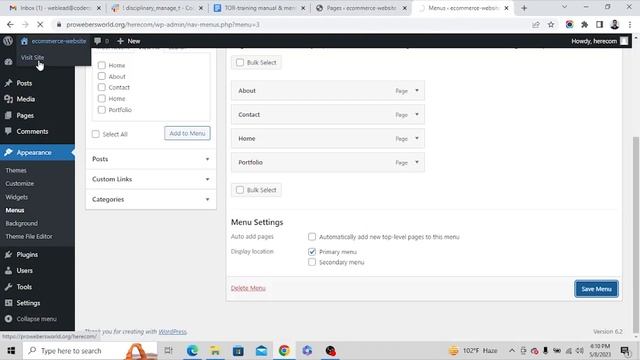Click the Pages icon in sidebar
The image size is (640, 360).
(x=8, y=116)
